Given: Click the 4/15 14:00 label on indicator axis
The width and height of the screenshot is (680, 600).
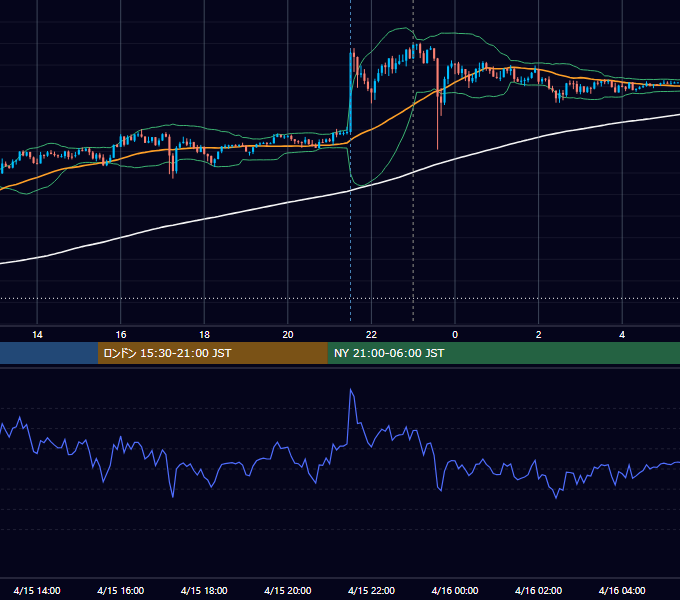Looking at the screenshot, I should coord(37,590).
